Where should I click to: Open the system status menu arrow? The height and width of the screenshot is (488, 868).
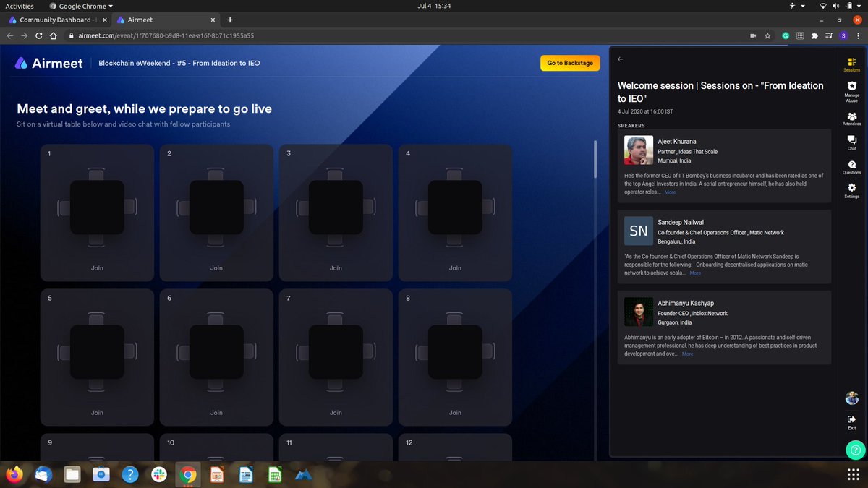pyautogui.click(x=859, y=6)
